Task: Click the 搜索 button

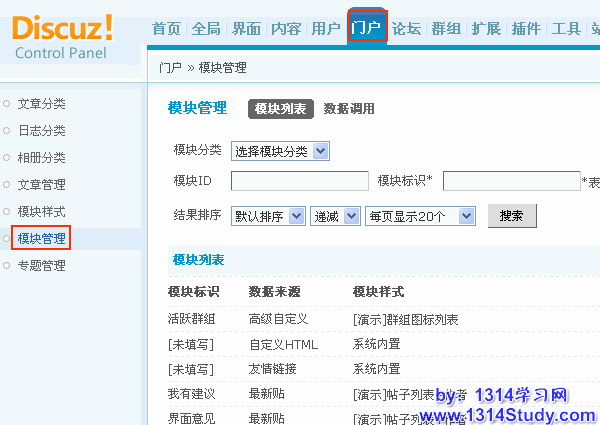Action: coord(511,216)
